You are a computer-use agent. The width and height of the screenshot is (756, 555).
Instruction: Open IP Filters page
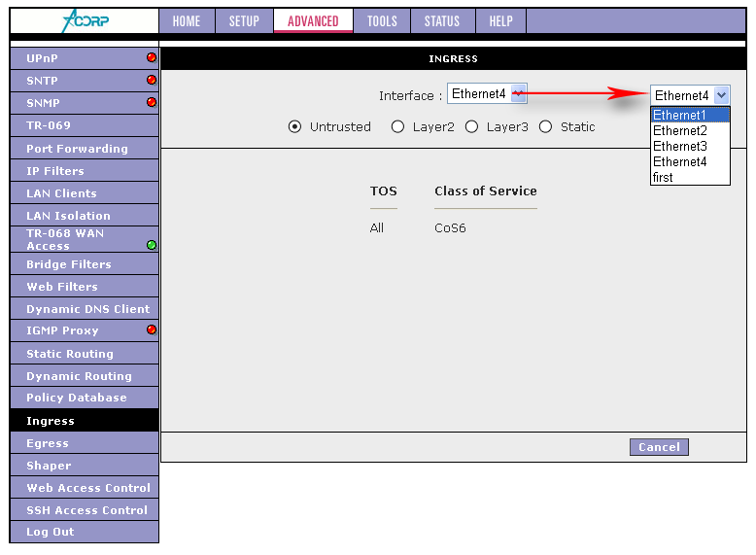pyautogui.click(x=85, y=171)
